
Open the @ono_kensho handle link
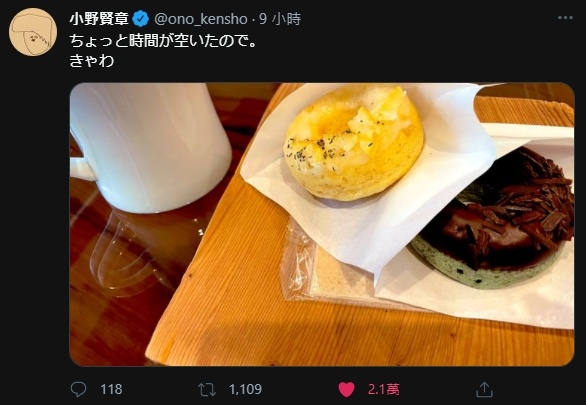point(201,19)
